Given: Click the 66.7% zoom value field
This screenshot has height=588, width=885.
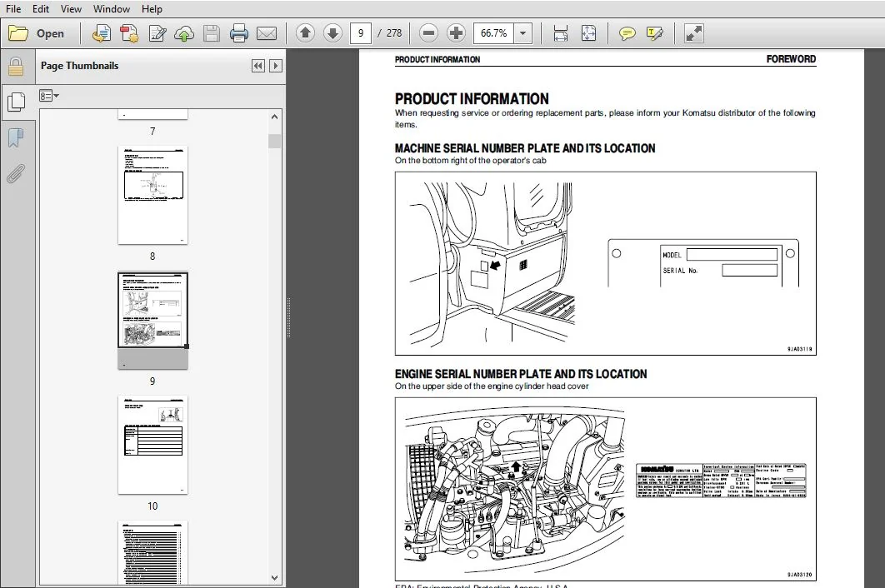Looking at the screenshot, I should [494, 33].
